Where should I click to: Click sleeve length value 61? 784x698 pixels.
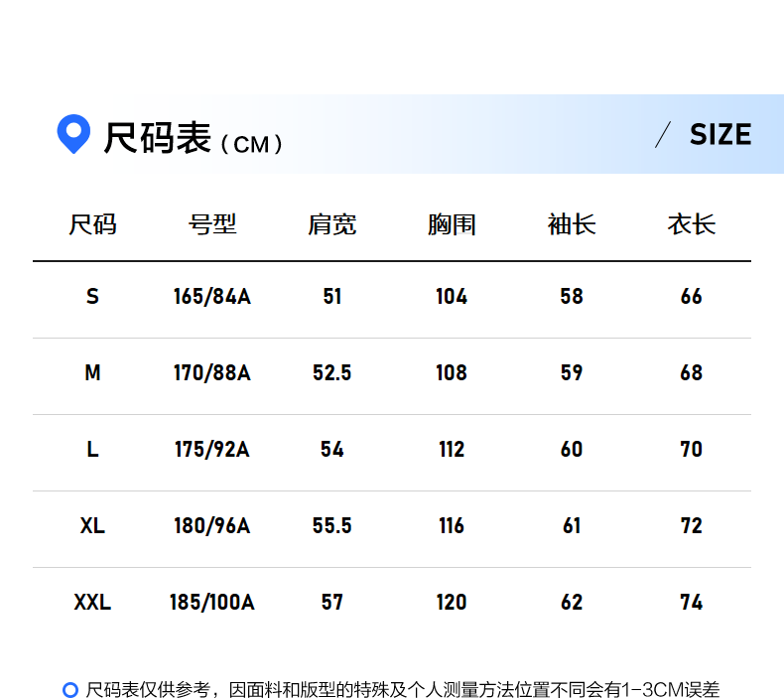click(572, 526)
